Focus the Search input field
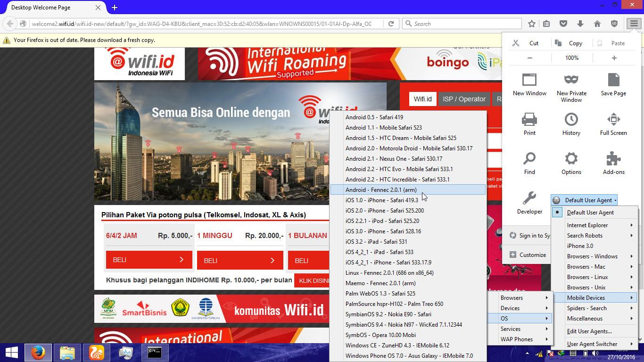 pos(462,24)
